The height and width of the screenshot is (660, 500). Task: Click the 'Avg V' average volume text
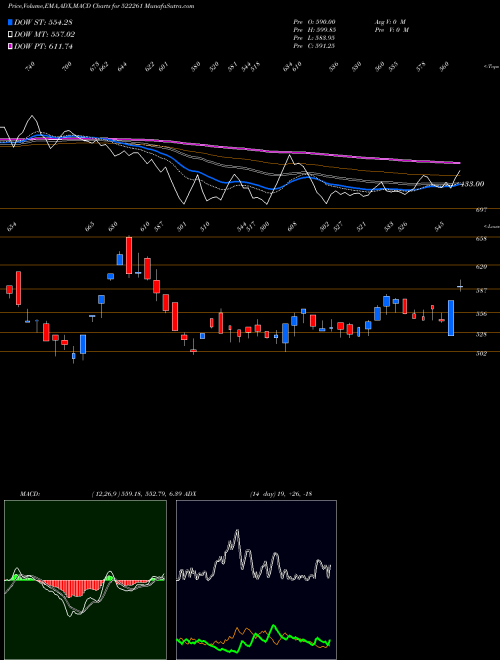(x=390, y=22)
